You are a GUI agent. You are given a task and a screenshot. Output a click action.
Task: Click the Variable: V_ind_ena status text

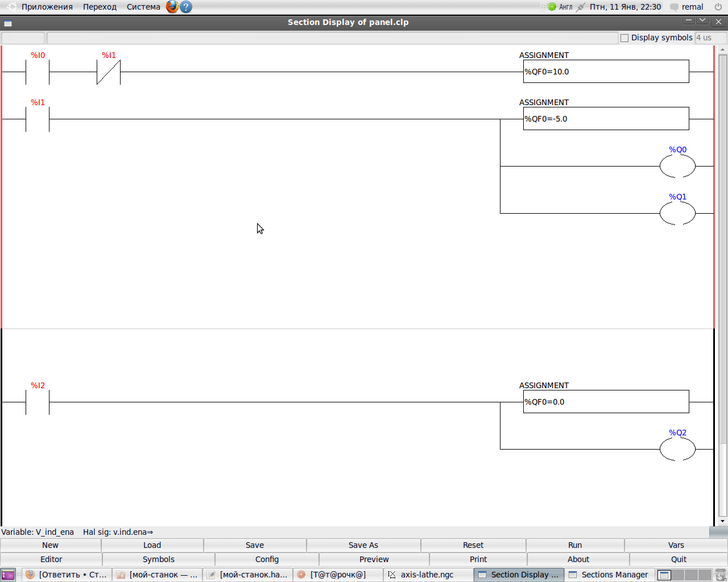38,532
